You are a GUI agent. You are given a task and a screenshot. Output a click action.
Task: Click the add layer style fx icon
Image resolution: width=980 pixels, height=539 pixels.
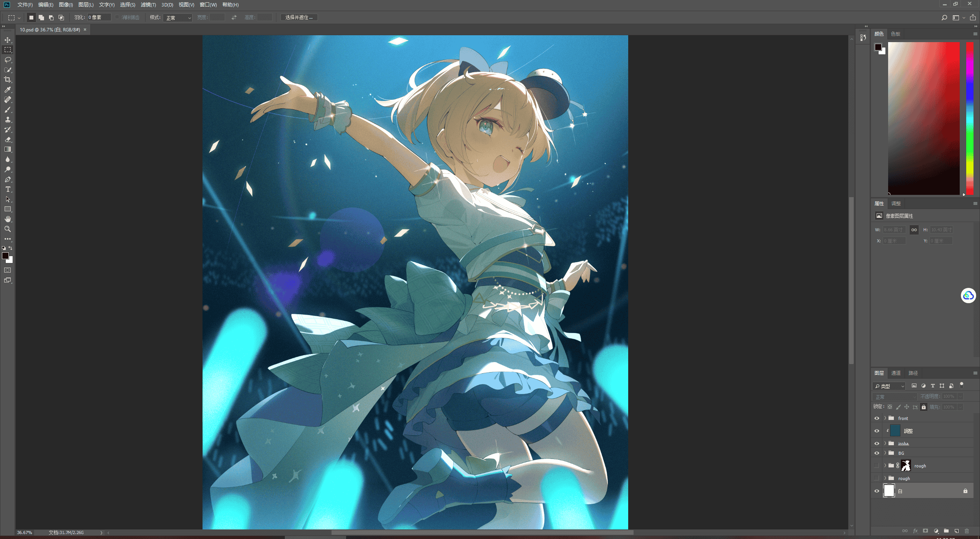(x=915, y=531)
